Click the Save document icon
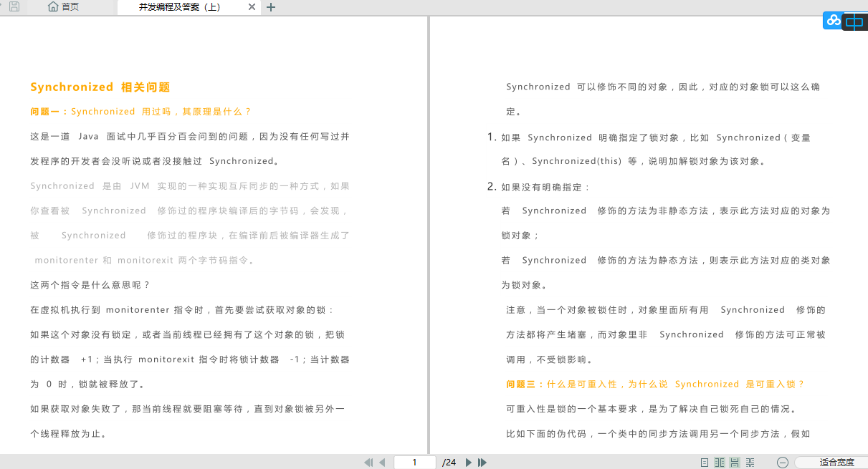Screen dimensions: 868x469 pyautogui.click(x=14, y=6)
